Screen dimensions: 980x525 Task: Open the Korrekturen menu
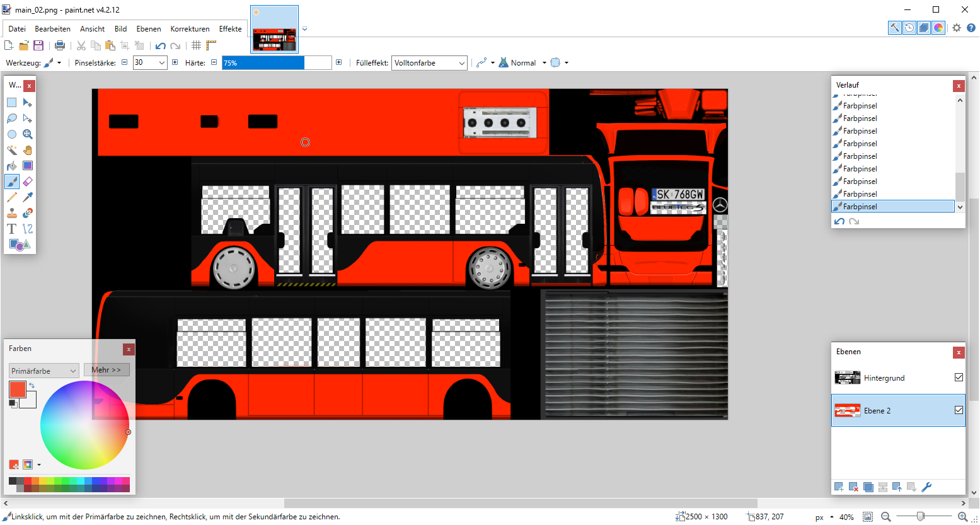click(x=190, y=29)
